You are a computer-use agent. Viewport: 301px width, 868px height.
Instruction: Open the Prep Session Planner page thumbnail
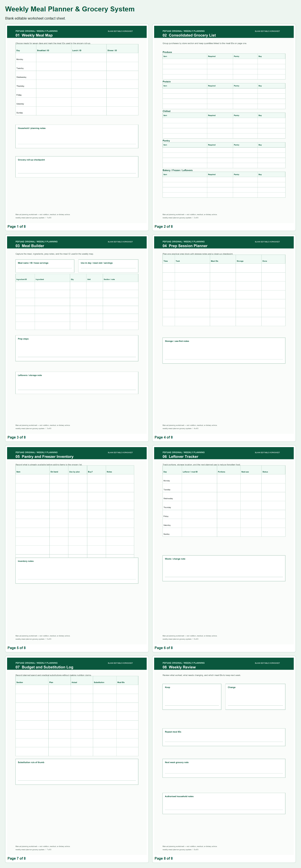pos(224,335)
